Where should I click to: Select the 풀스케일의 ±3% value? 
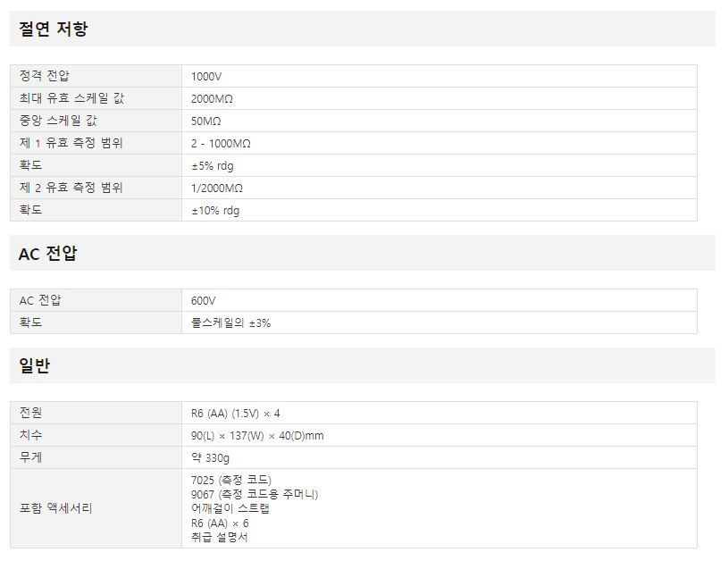point(230,322)
